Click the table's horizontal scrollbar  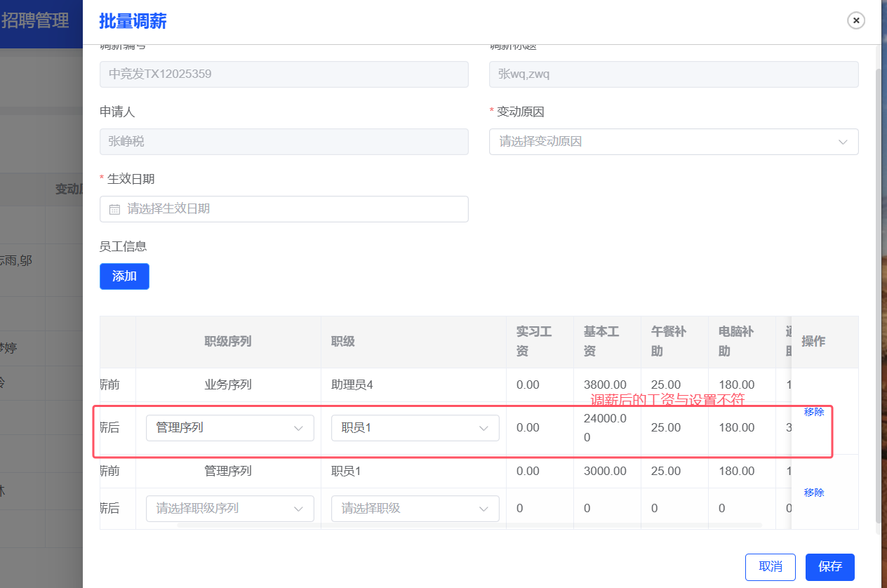tap(469, 525)
